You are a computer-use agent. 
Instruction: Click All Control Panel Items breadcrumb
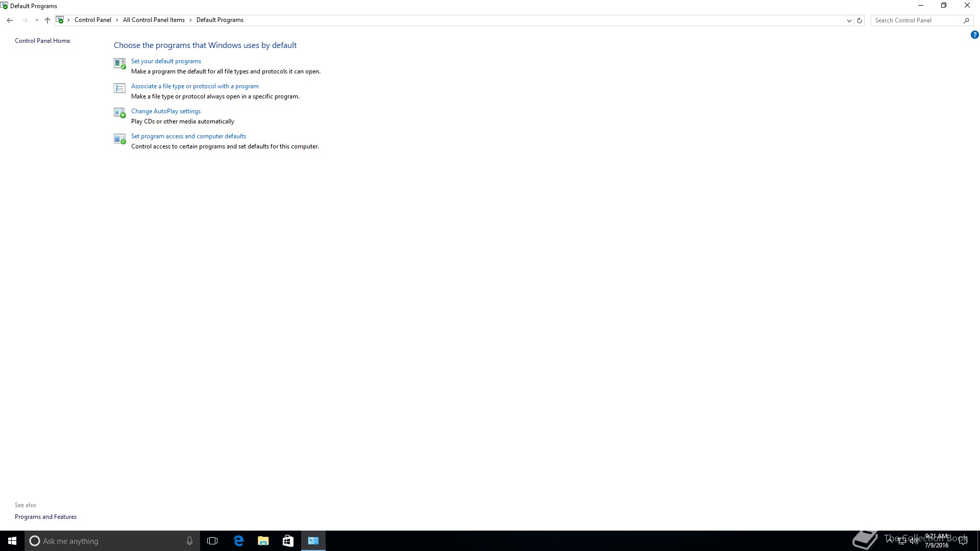(154, 20)
